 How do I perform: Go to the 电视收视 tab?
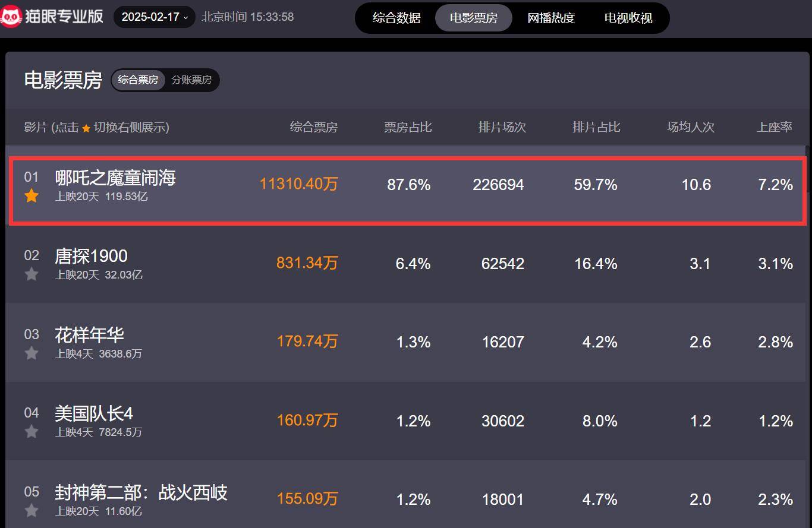tap(628, 18)
